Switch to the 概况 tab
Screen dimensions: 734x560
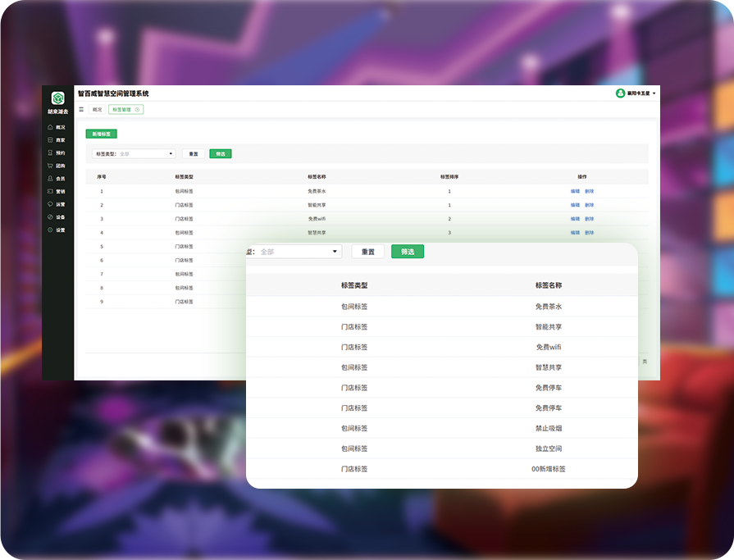97,110
